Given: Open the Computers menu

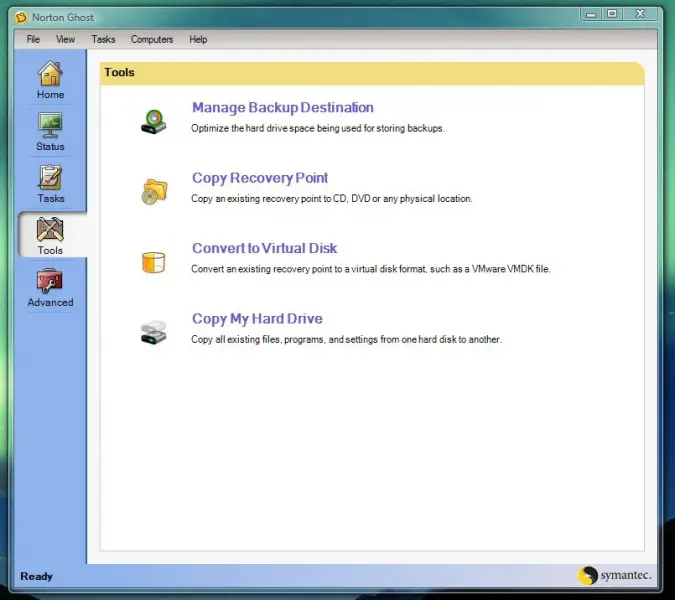Looking at the screenshot, I should pyautogui.click(x=152, y=39).
